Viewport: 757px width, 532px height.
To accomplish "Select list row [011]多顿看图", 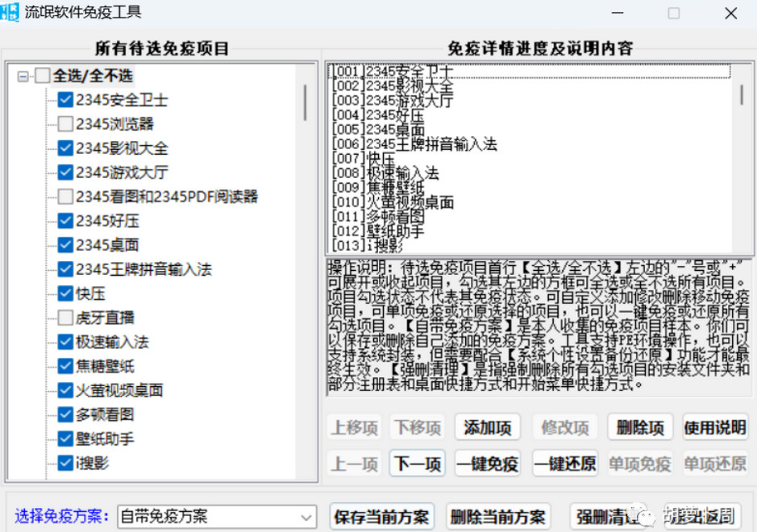I will tap(530, 216).
